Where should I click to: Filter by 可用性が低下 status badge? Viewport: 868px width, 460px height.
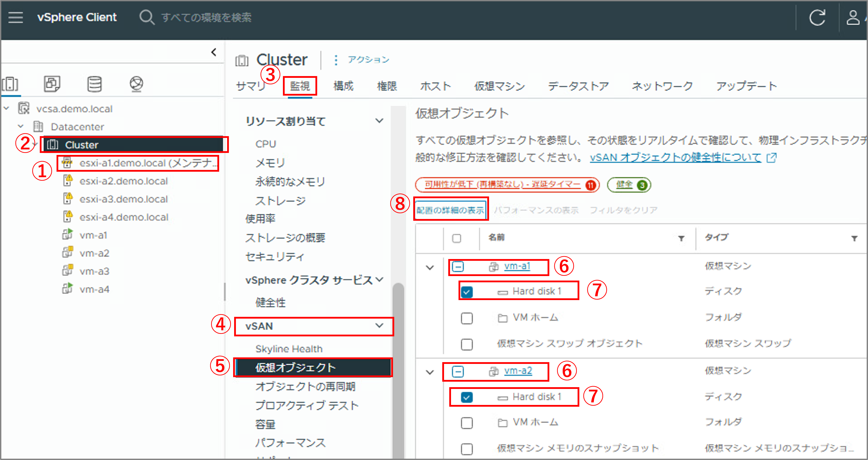[507, 185]
